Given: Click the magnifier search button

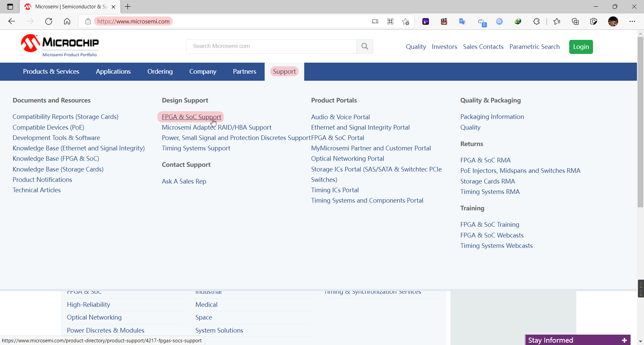Looking at the screenshot, I should 365,46.
